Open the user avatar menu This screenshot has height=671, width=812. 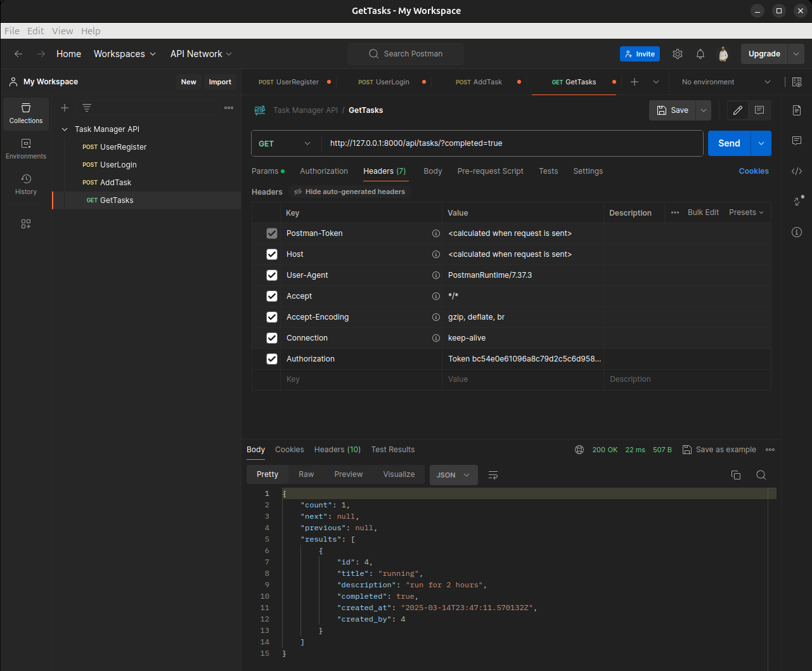[723, 54]
